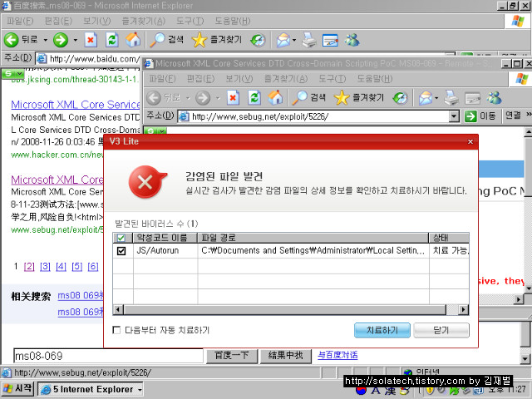
Task: Open Search (검색) in sebug window toolbar
Action: click(308, 98)
